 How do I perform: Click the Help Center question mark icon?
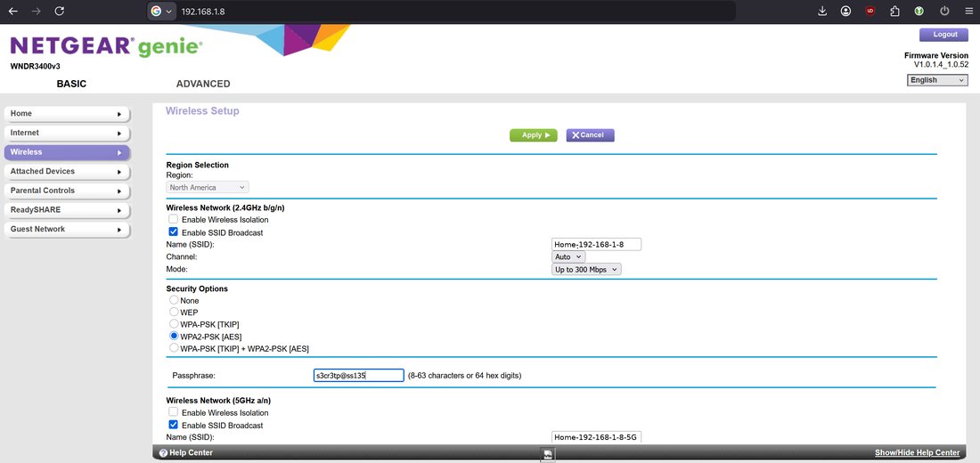[x=163, y=453]
